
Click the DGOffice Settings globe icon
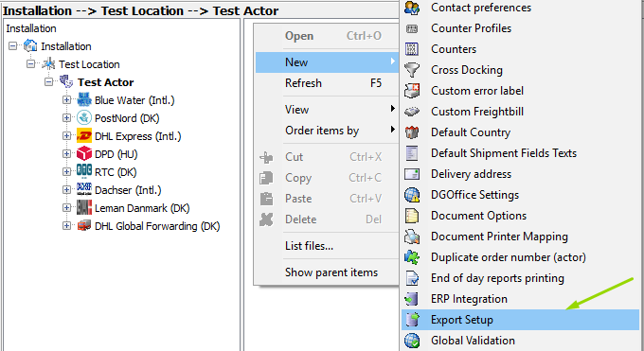412,195
